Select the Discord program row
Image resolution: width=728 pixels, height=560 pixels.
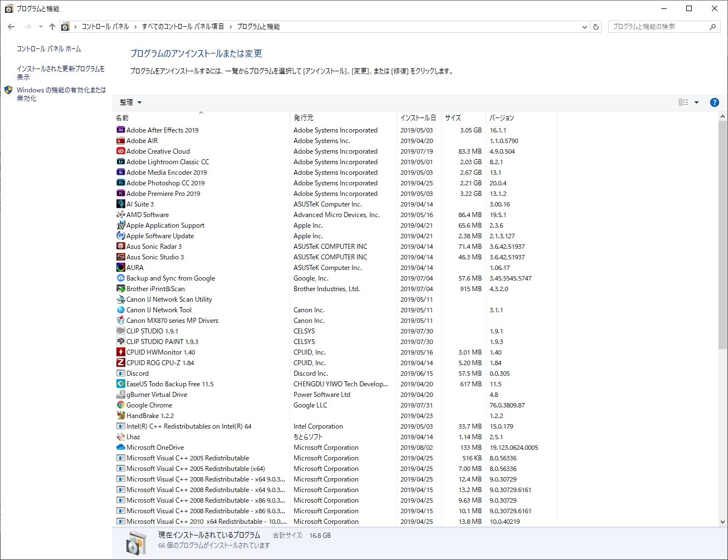pyautogui.click(x=336, y=374)
